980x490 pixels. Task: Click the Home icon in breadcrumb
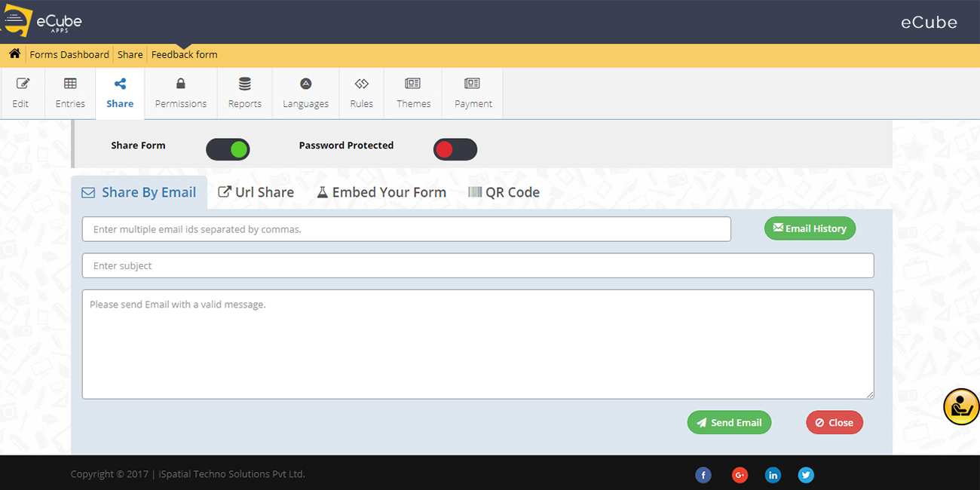click(x=14, y=54)
